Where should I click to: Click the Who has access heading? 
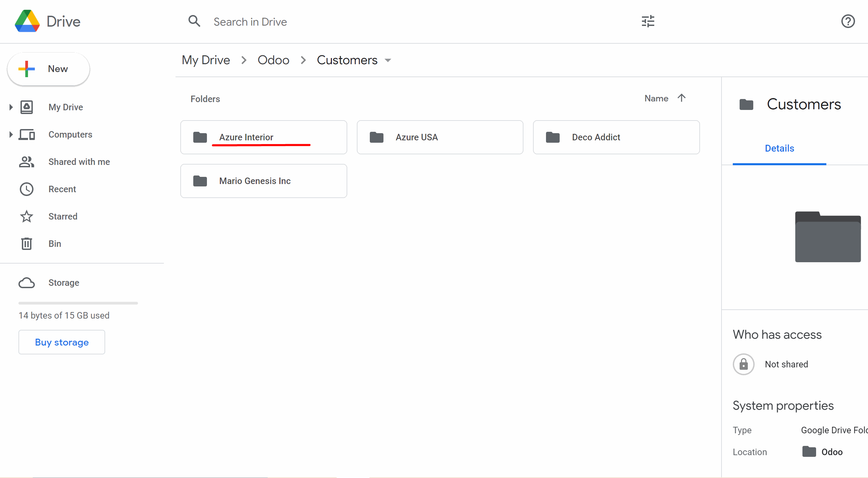coord(777,335)
